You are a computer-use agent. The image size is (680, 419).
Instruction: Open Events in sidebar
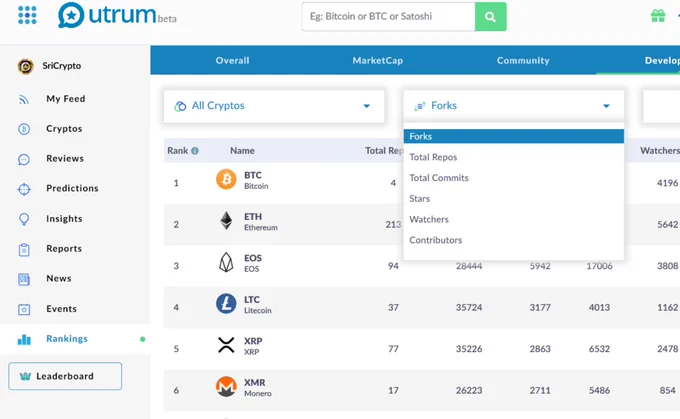[62, 309]
